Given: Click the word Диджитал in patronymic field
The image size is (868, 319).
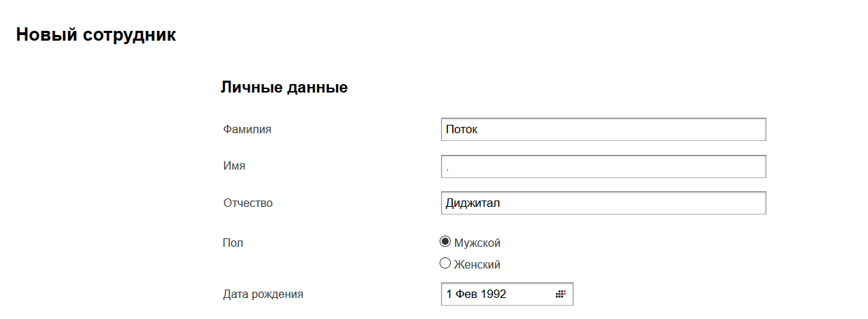Looking at the screenshot, I should (x=473, y=203).
